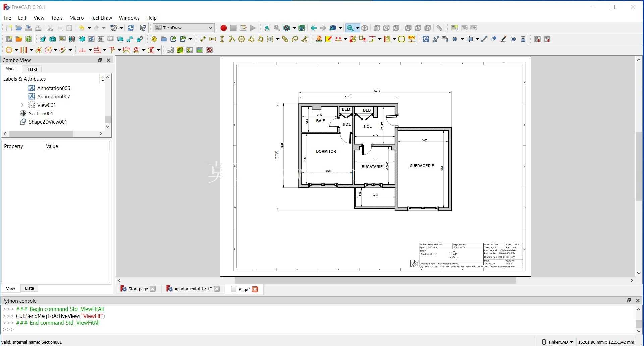The height and width of the screenshot is (346, 644).
Task: Click the Export Page as SVG icon
Action: coord(537,39)
